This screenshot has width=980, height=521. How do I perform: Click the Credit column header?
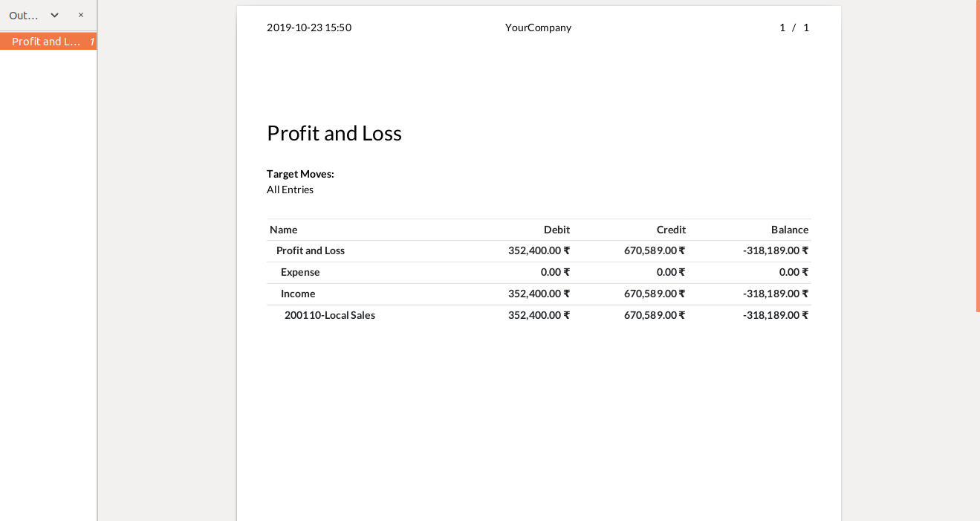click(671, 230)
